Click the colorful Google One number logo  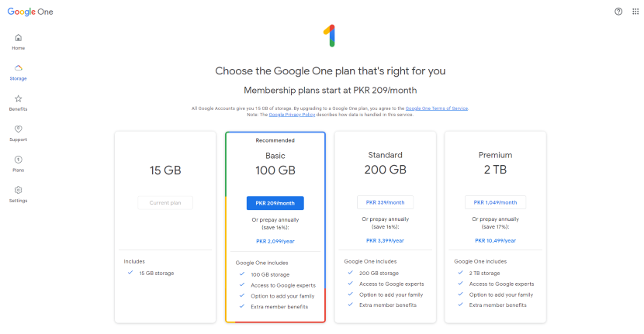(330, 36)
